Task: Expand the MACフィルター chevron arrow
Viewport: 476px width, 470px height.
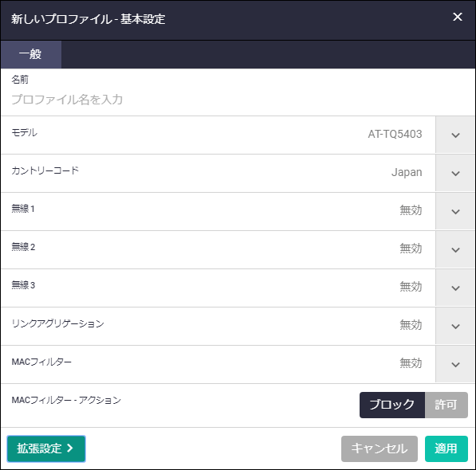Action: (x=455, y=364)
